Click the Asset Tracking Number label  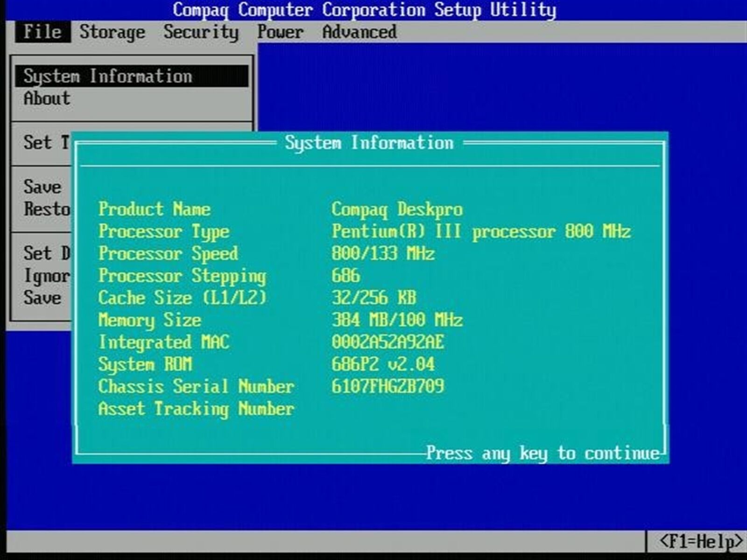(x=196, y=409)
